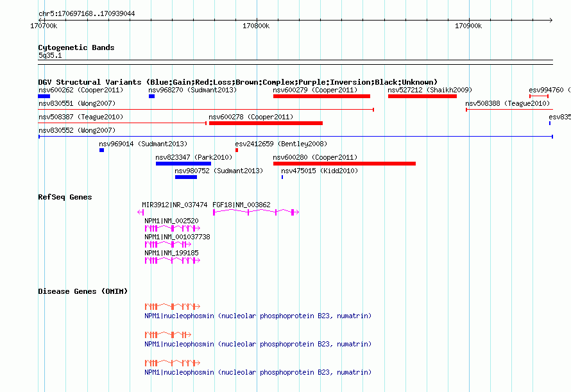Click the small blue nsv969014 gain bar

101,150
